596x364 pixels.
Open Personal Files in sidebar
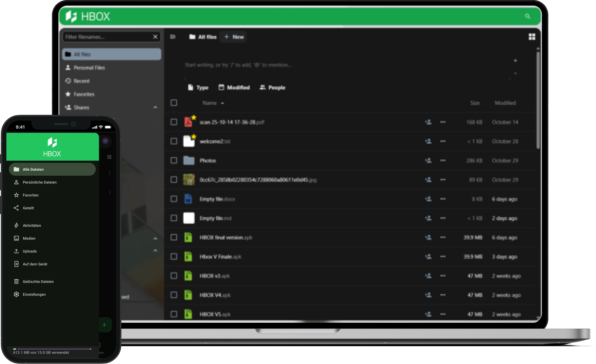coord(89,68)
